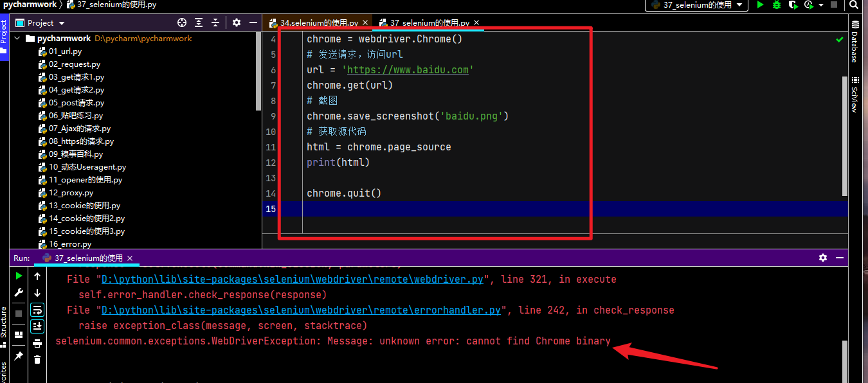
Task: Open the Database side tool window
Action: pyautogui.click(x=854, y=42)
